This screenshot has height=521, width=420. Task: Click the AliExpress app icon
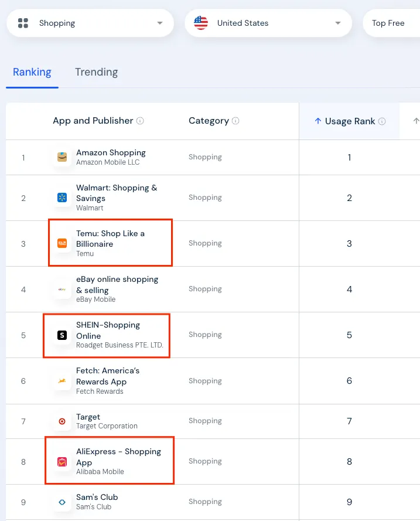pyautogui.click(x=62, y=462)
